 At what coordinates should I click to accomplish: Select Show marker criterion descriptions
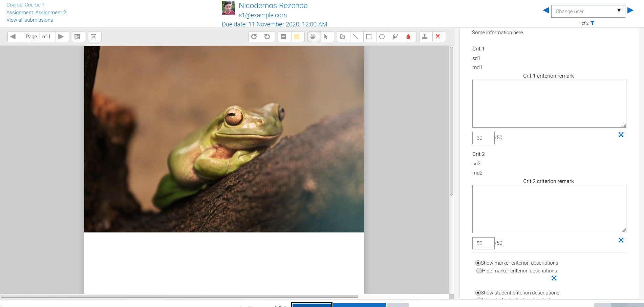[478, 263]
